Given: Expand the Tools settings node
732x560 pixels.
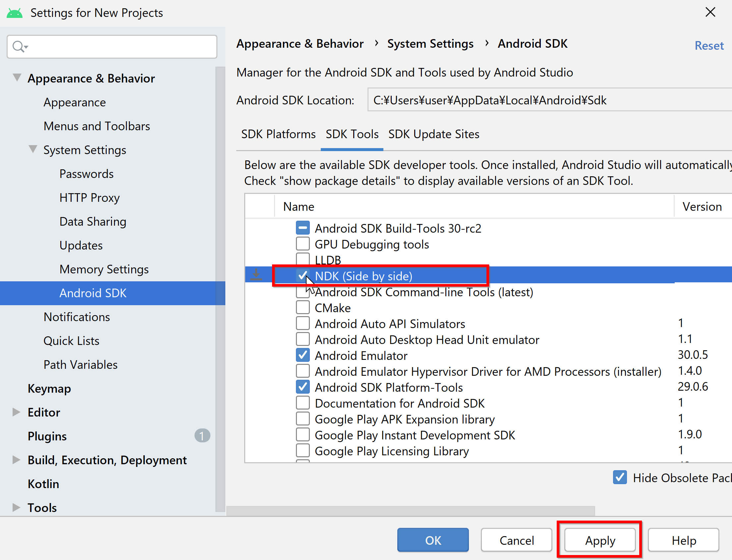Looking at the screenshot, I should [x=16, y=507].
